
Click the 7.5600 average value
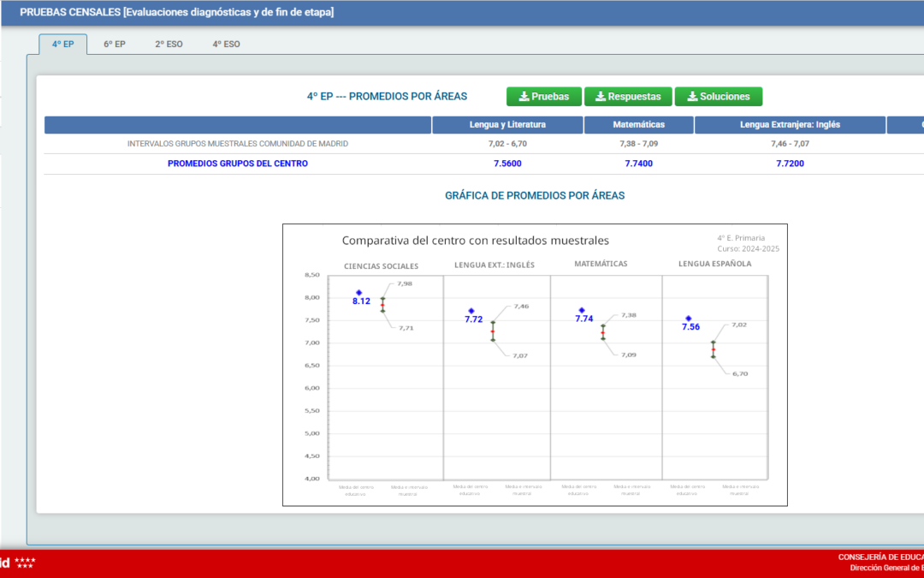coord(507,164)
